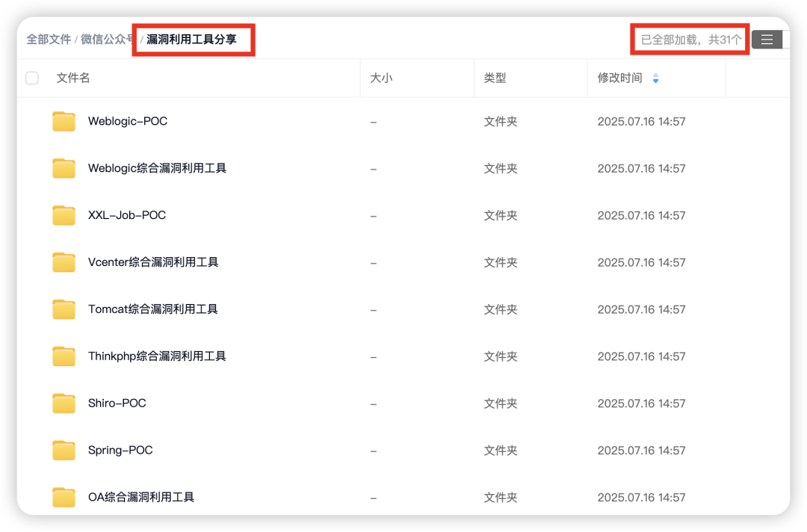807x532 pixels.
Task: Open the folder named OA综合漏洞利用工具
Action: point(141,498)
